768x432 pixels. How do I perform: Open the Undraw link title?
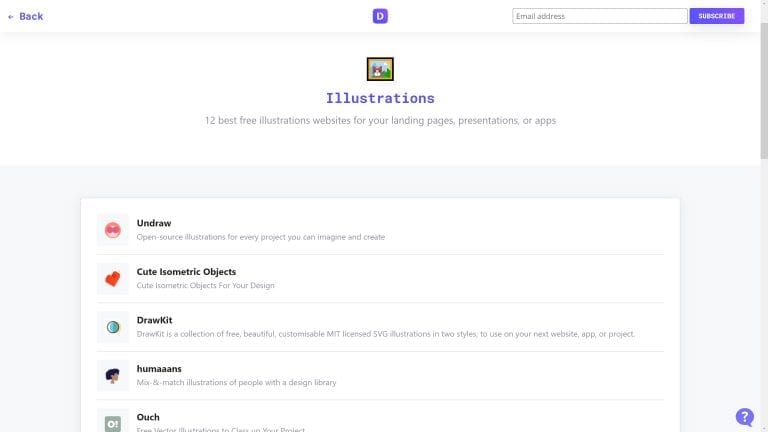tap(154, 223)
